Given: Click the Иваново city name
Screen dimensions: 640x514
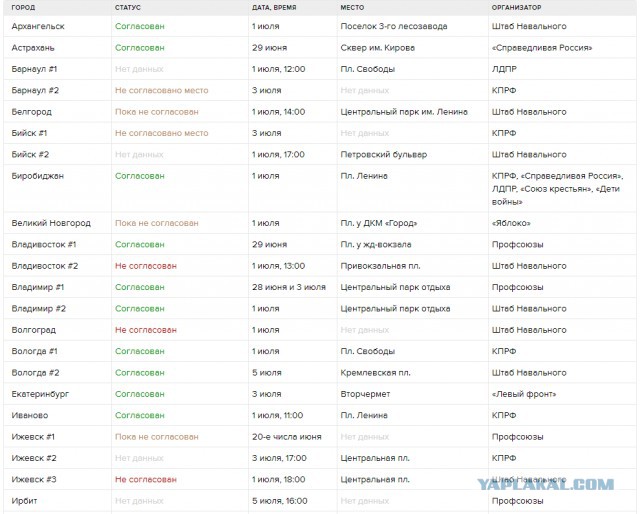Looking at the screenshot, I should point(29,415).
